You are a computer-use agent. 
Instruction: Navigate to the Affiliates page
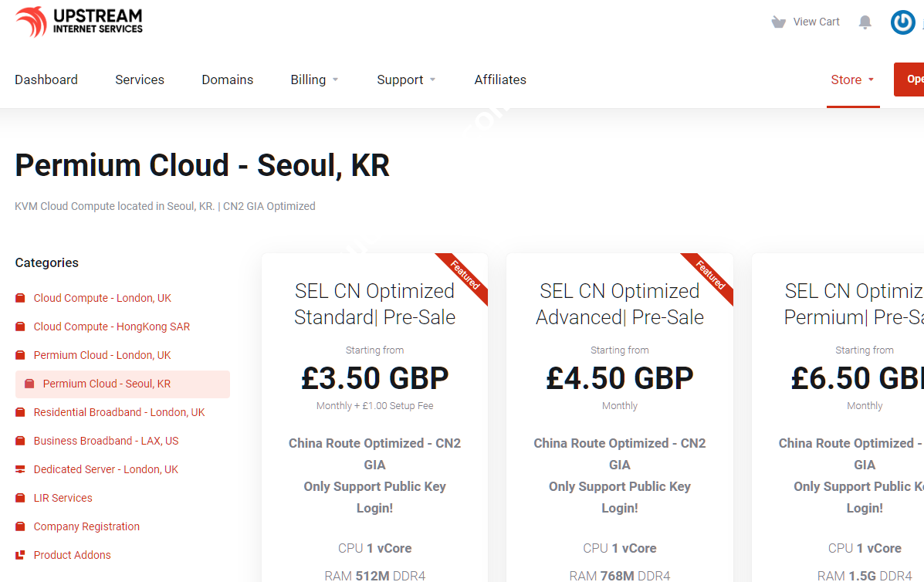(500, 80)
